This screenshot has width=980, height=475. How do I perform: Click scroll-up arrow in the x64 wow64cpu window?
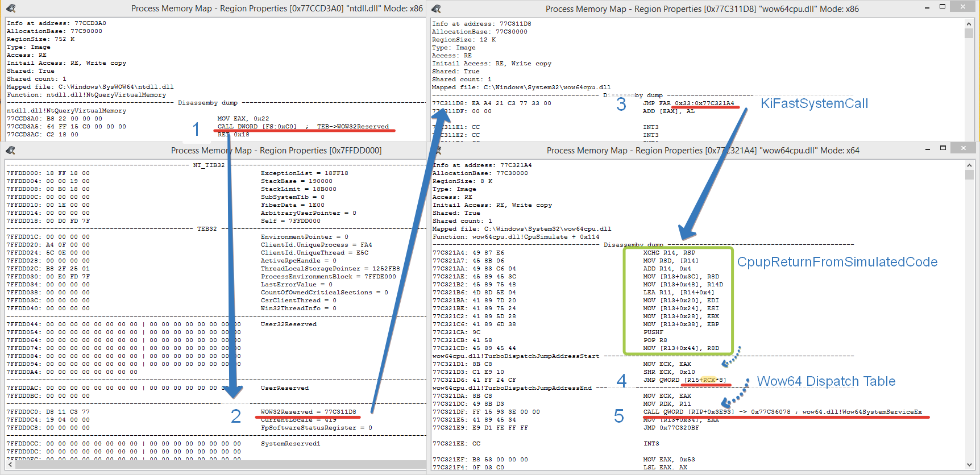point(969,165)
